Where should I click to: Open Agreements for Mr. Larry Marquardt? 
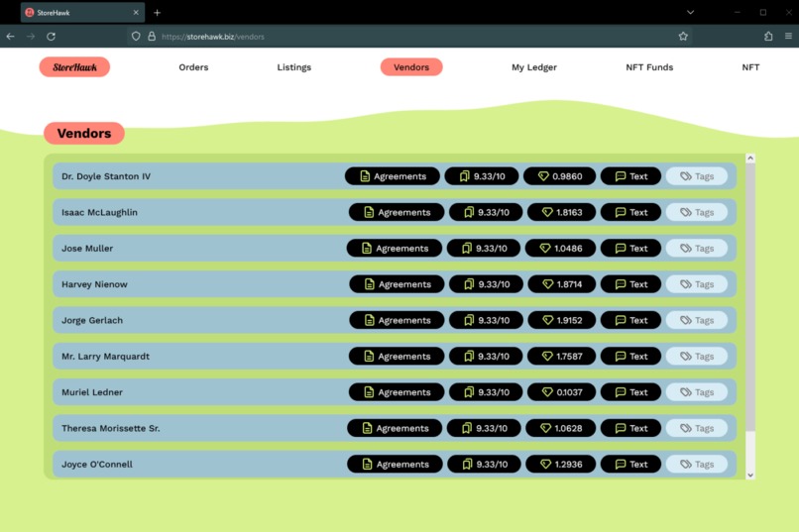point(396,357)
